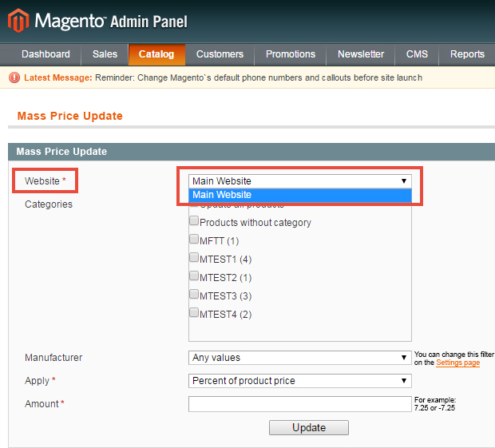The height and width of the screenshot is (448, 495).
Task: Open the Newsletter menu
Action: 361,54
